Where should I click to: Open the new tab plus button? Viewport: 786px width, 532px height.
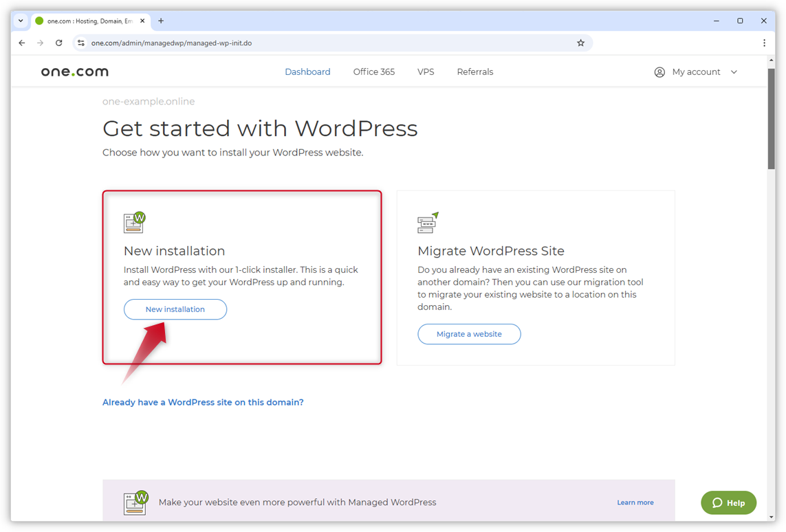tap(160, 21)
